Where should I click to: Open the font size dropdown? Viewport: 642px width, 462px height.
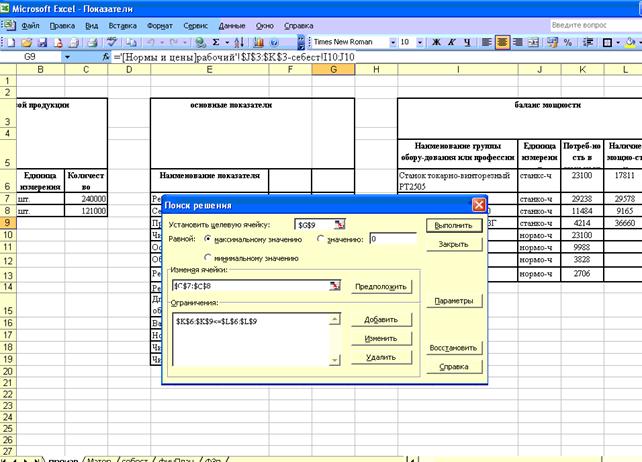[420, 42]
